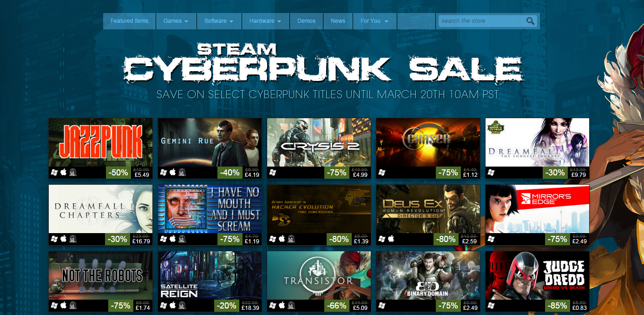Open the Hacker Evolution banner
The image size is (644, 315).
coord(319,209)
